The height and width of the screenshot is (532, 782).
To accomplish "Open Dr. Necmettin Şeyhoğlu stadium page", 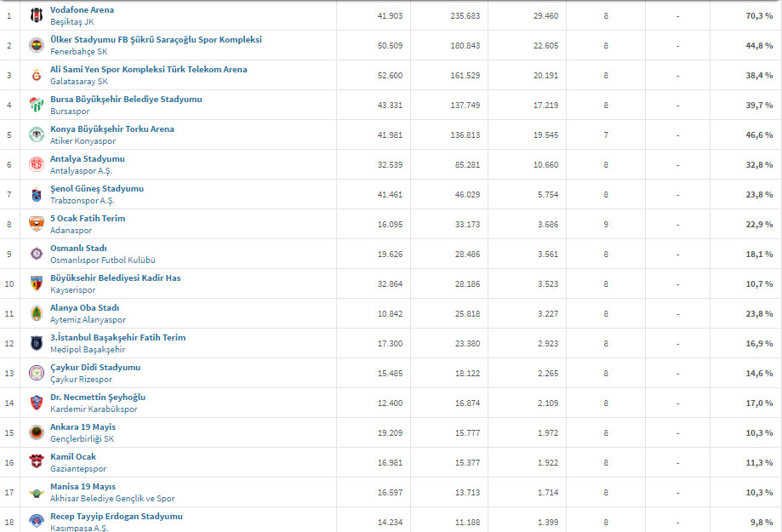I will point(98,398).
